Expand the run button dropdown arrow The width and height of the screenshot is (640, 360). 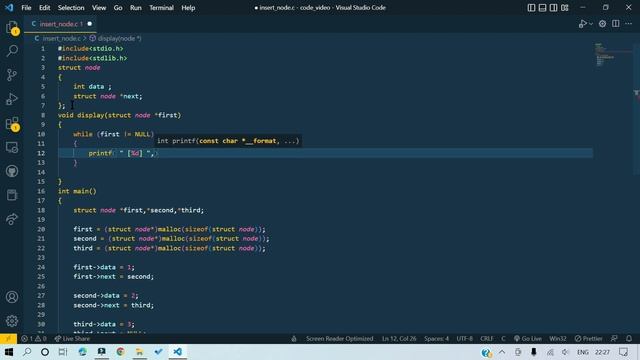pos(591,24)
